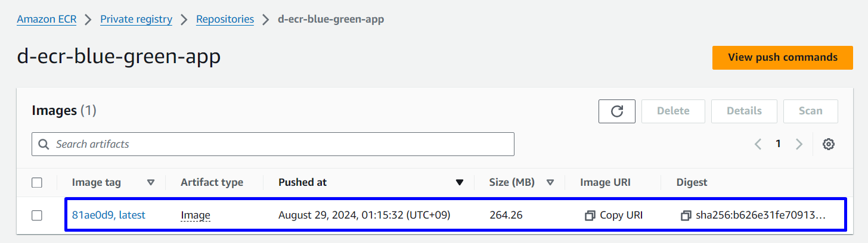Screen dimensions: 868x243
Task: Click in the Search artifacts field
Action: (280, 144)
